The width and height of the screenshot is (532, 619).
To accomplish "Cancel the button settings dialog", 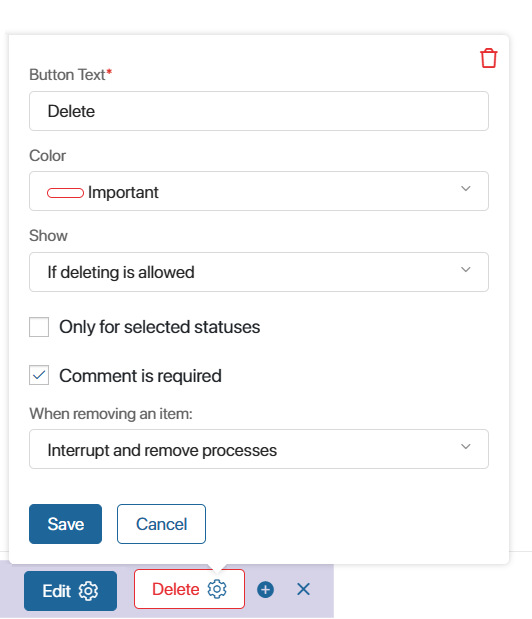I will 161,524.
